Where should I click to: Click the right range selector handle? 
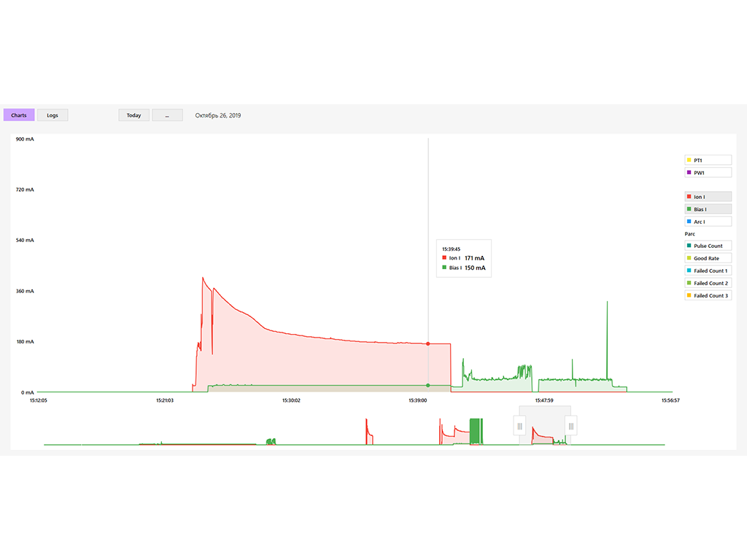click(570, 426)
